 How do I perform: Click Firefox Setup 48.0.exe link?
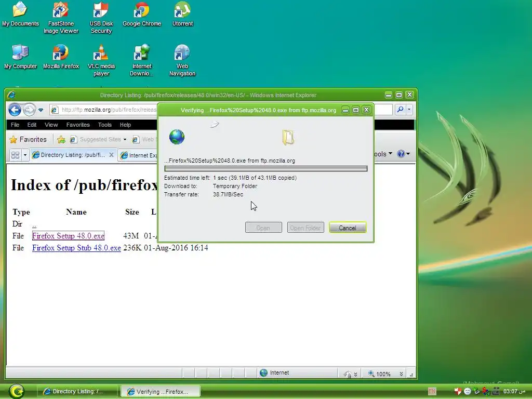click(x=68, y=236)
